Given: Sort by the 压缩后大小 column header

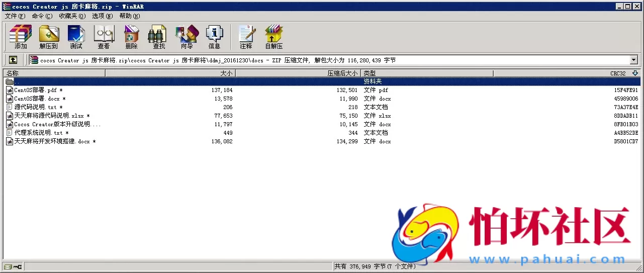Looking at the screenshot, I should click(x=298, y=73).
